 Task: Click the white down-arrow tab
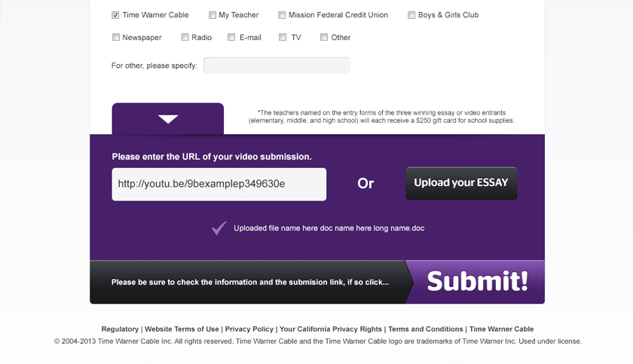[168, 119]
